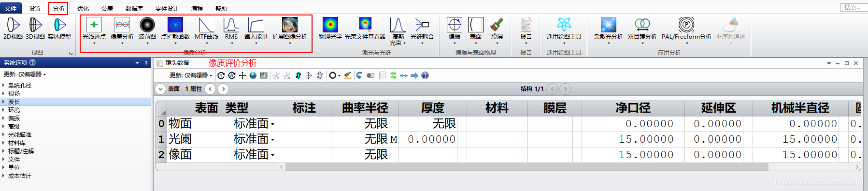Click the system options help circle icon

(x=32, y=62)
